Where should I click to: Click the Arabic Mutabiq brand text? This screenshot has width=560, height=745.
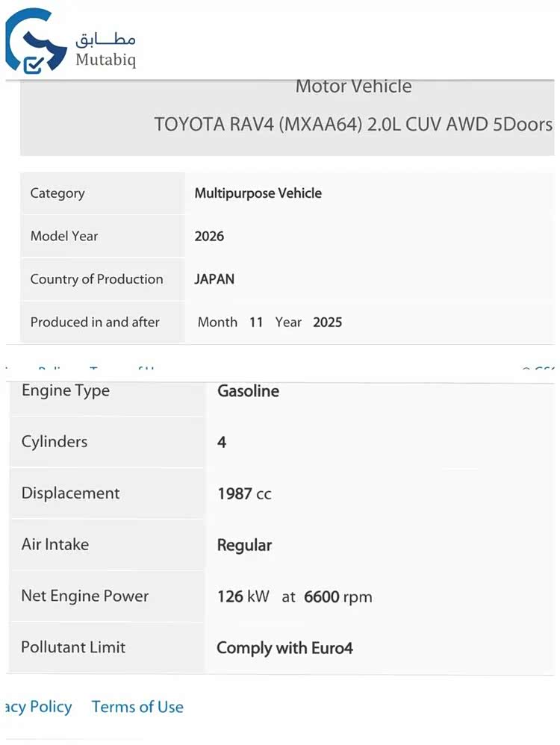106,38
